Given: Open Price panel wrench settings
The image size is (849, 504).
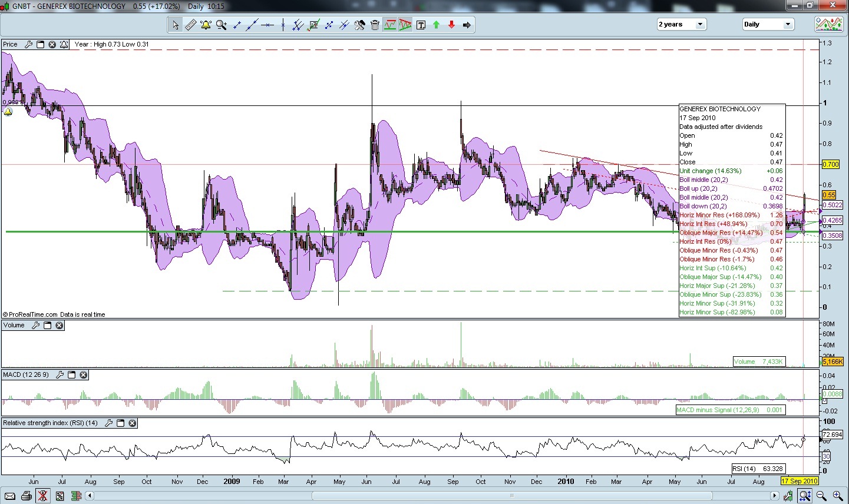Looking at the screenshot, I should [28, 44].
